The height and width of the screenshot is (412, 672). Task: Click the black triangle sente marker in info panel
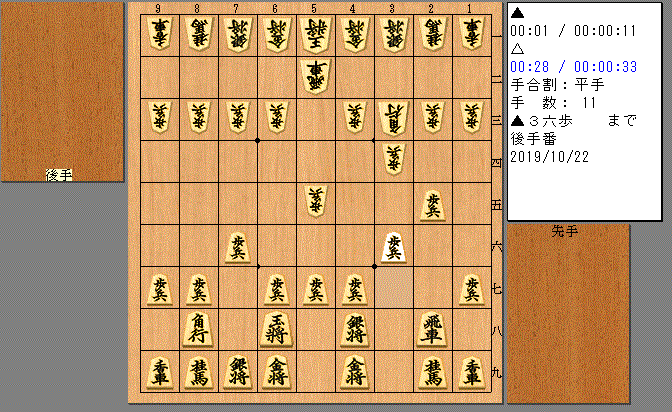(x=517, y=13)
